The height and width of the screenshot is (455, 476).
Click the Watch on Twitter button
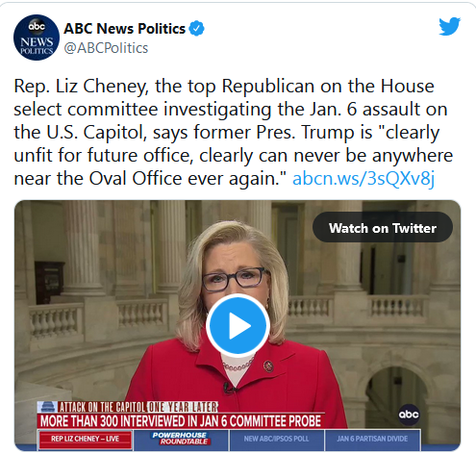click(x=383, y=228)
